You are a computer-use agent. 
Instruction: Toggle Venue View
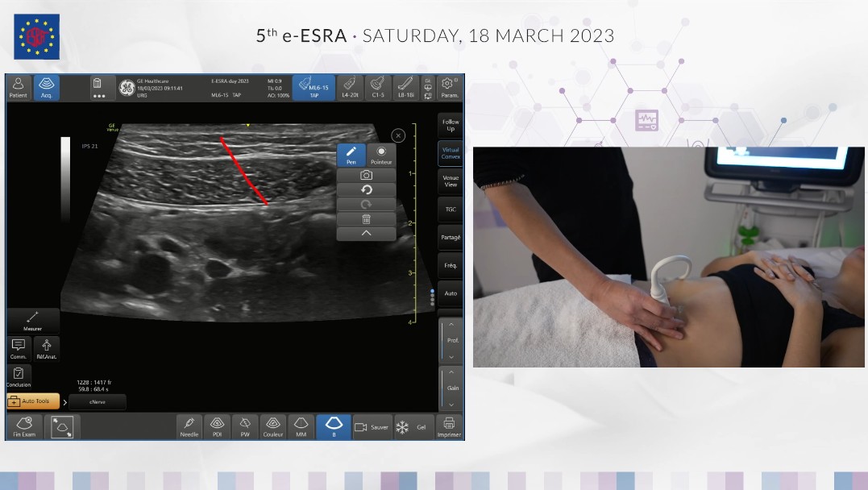click(x=450, y=181)
